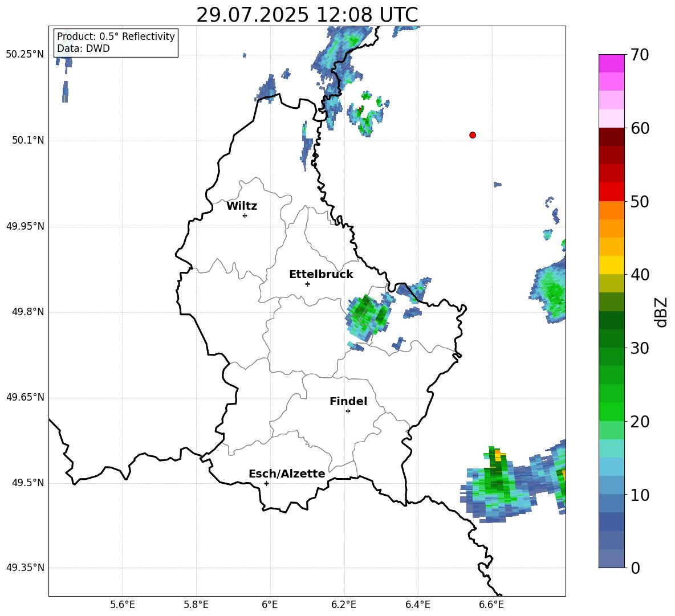Screen dimensions: 675x616
Task: Click the 5.8°E longitude label
Action: click(196, 605)
